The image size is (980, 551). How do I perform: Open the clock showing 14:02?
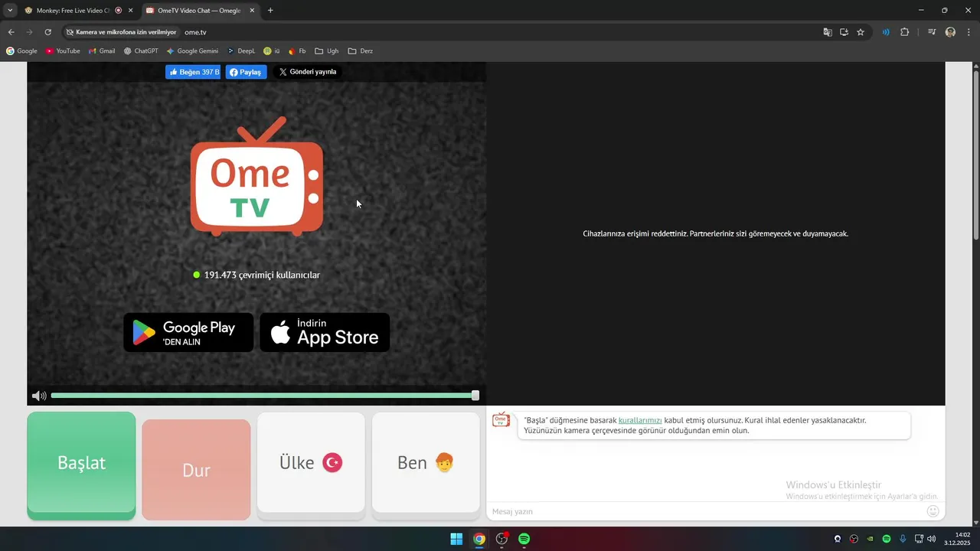pyautogui.click(x=958, y=539)
